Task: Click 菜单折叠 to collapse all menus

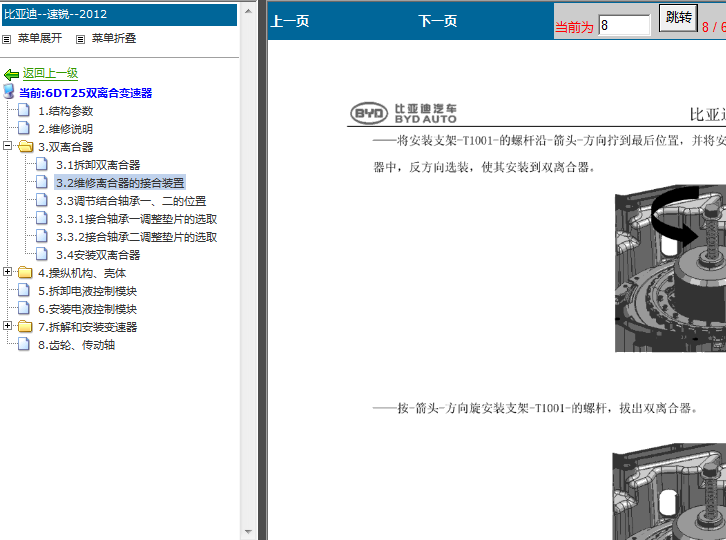Action: point(114,38)
